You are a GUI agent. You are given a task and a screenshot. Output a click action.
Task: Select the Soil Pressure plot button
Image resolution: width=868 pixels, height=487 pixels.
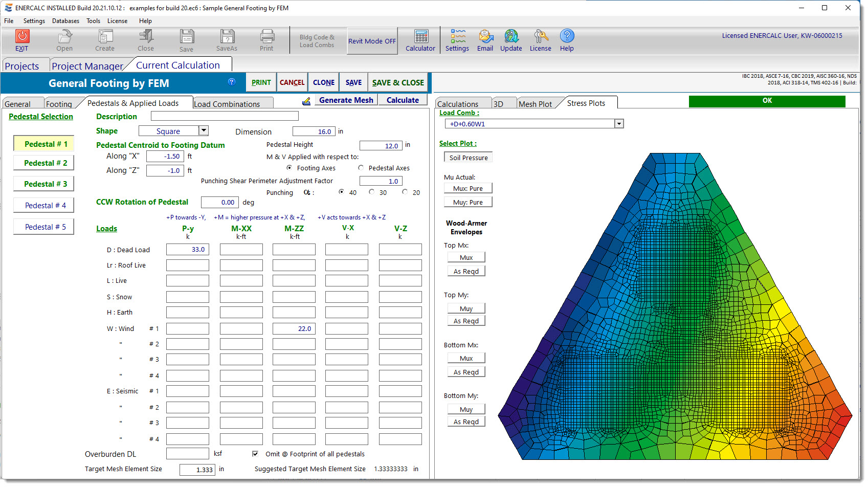[x=468, y=157]
